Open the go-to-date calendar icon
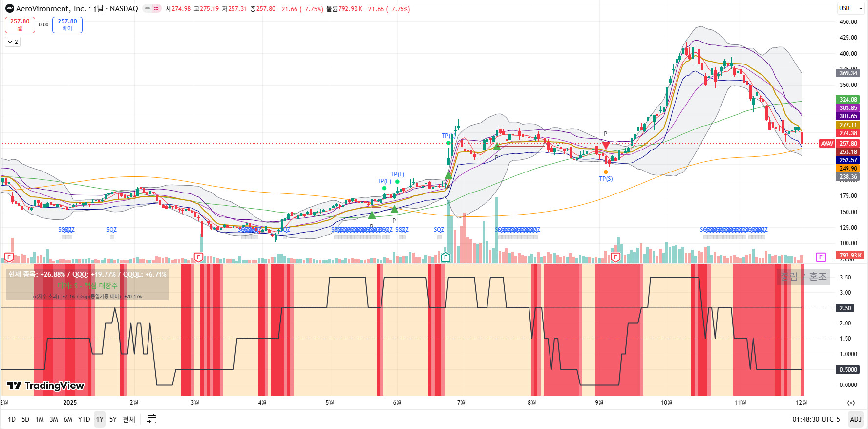 (152, 419)
